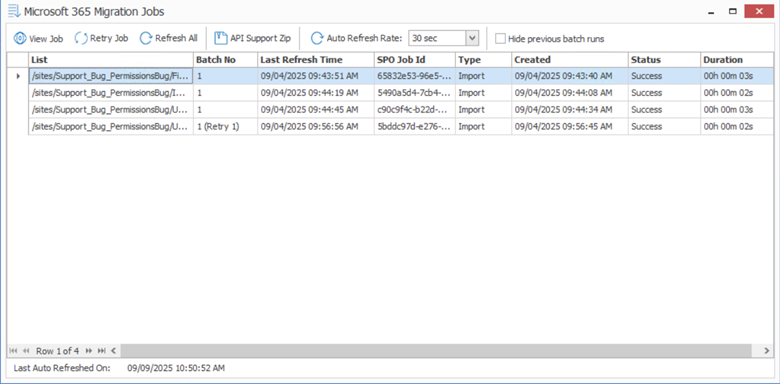The width and height of the screenshot is (780, 384).
Task: Click the Row 1 of 4 indicator
Action: [x=57, y=351]
